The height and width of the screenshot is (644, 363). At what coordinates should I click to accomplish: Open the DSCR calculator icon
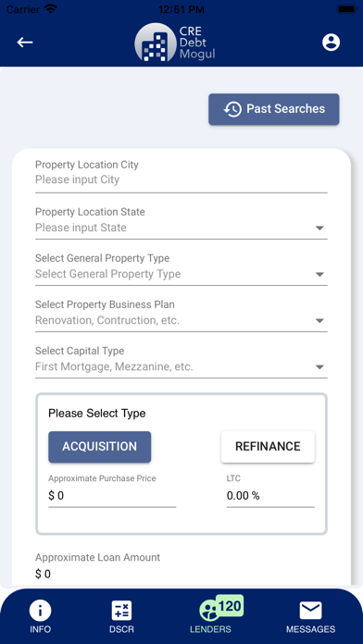pyautogui.click(x=121, y=611)
